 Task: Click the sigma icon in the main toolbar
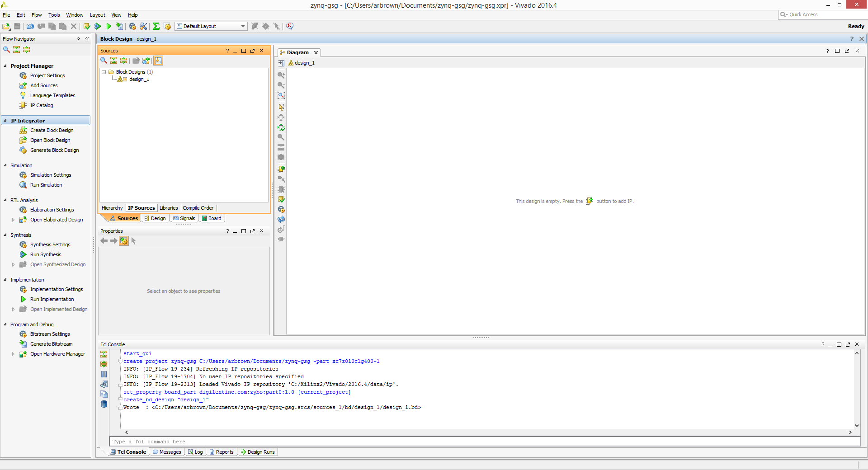coord(156,26)
